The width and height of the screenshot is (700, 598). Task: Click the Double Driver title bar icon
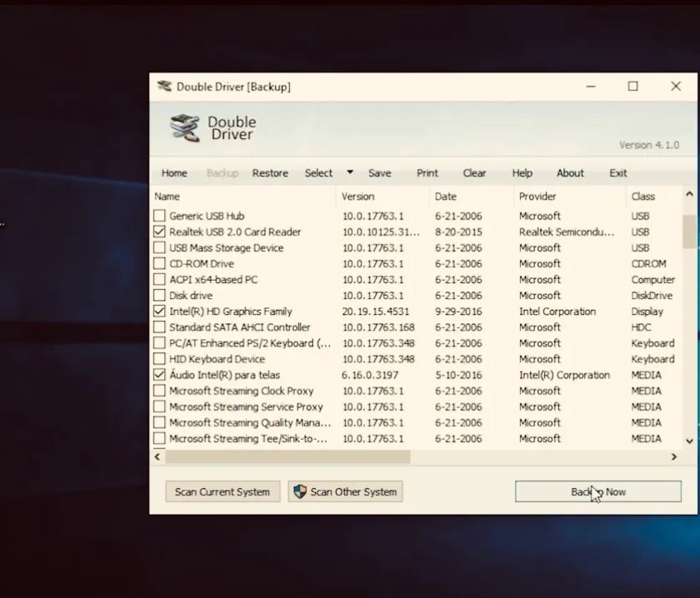(x=164, y=86)
